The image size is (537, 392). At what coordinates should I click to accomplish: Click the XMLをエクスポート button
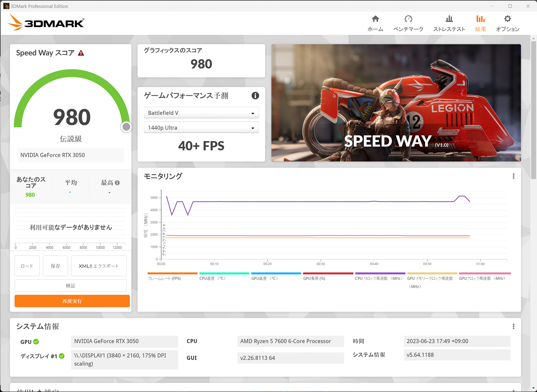[98, 266]
